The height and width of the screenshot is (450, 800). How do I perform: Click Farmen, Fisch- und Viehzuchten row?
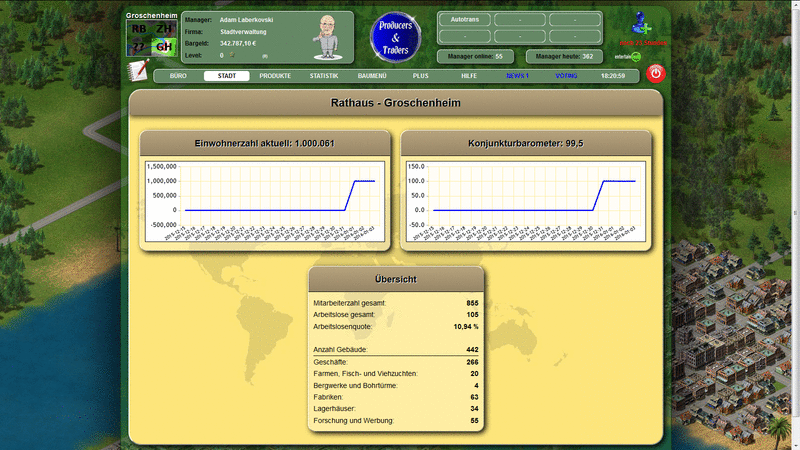pos(396,373)
